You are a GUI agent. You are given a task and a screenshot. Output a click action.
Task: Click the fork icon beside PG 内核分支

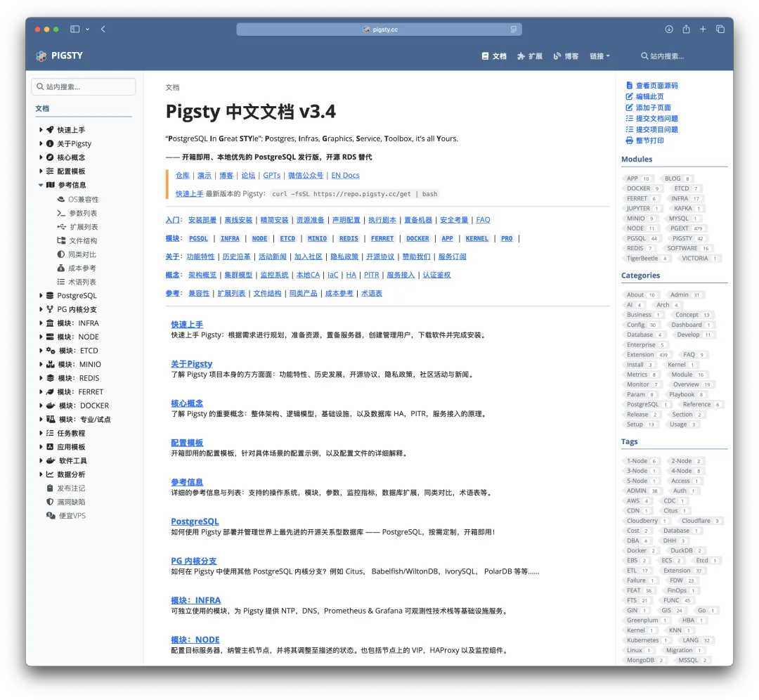50,309
